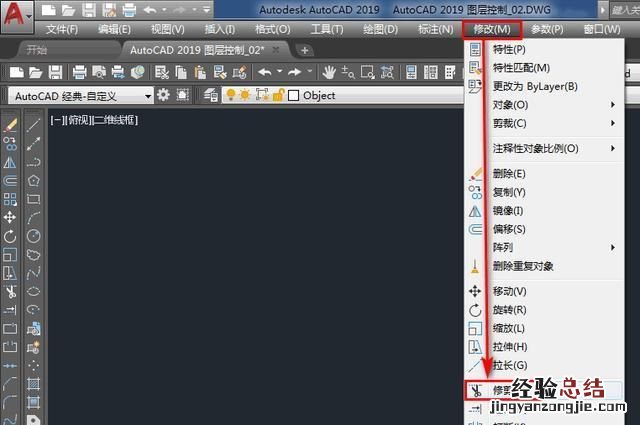Viewport: 640px width, 425px height.
Task: Select the Construction line tool in Draw toolbar
Action: (x=33, y=143)
